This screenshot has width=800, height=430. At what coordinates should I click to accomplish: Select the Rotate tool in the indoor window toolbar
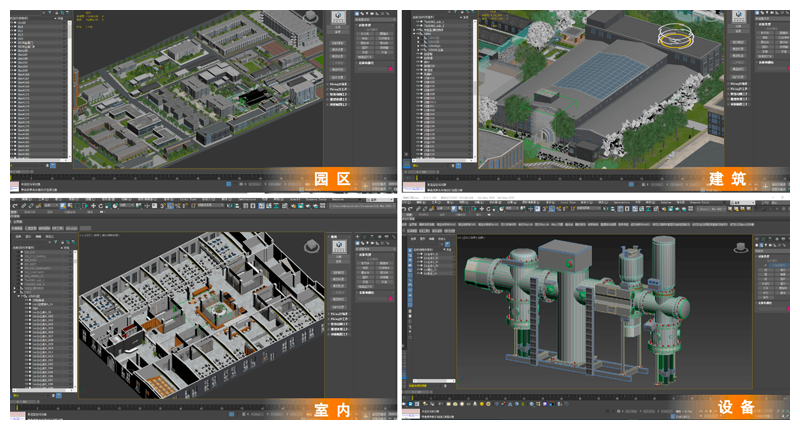(101, 206)
